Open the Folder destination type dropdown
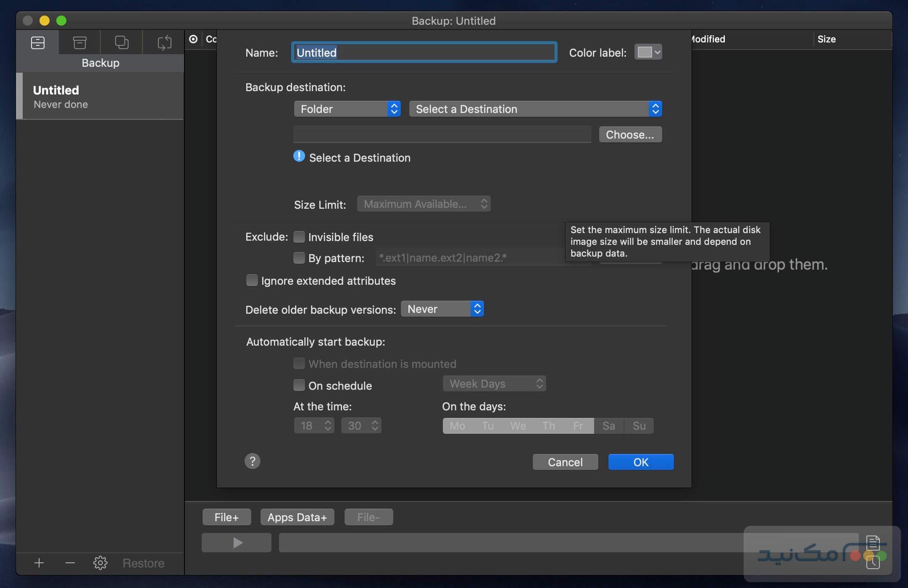908x588 pixels. [347, 109]
